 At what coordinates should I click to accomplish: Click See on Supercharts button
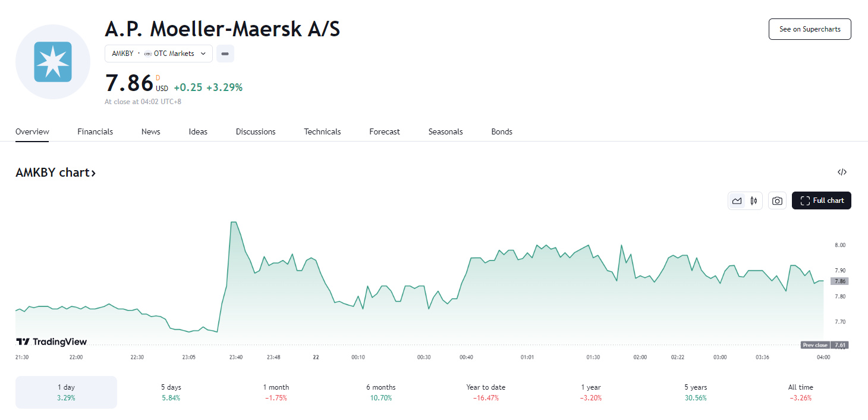click(810, 29)
